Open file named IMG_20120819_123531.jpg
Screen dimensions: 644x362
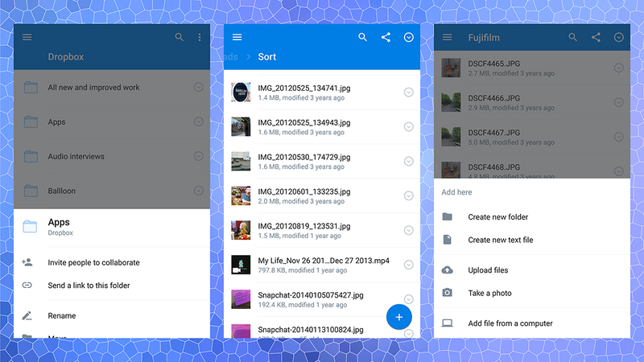coord(304,226)
